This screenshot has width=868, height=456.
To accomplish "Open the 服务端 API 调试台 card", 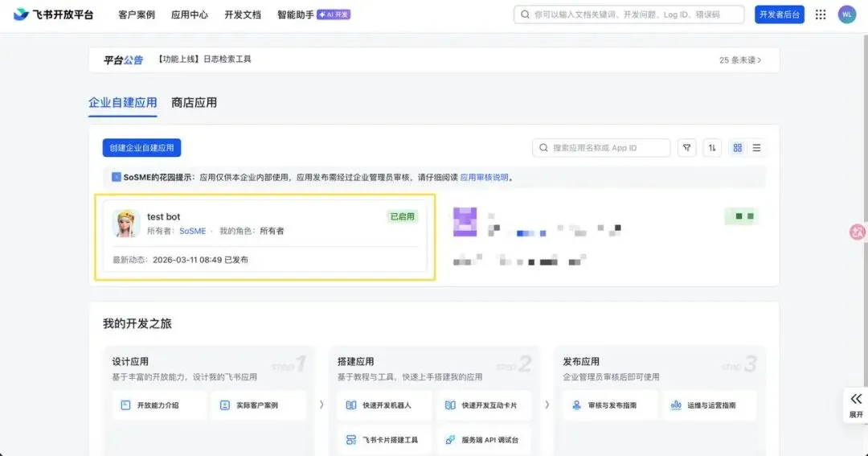I will point(484,439).
